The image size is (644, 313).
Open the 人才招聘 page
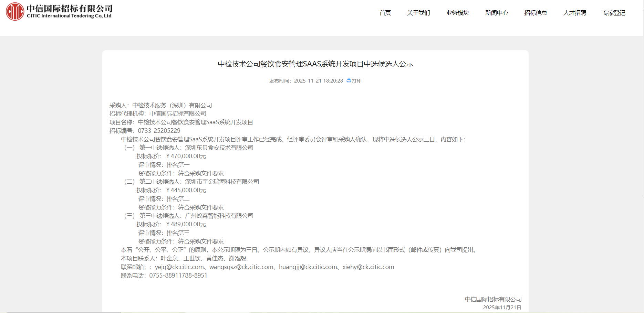(x=574, y=13)
